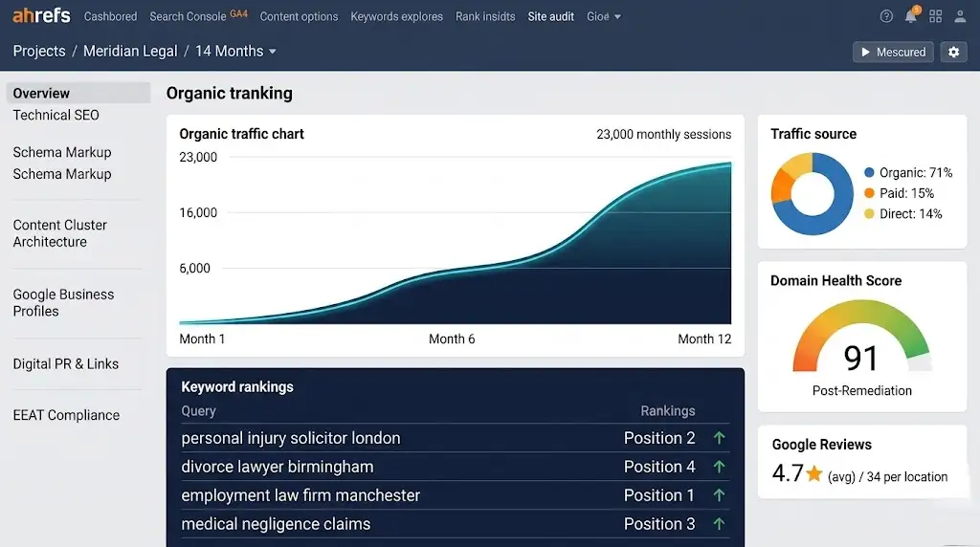Select Digital PR & Links in sidebar
The width and height of the screenshot is (980, 547).
click(x=66, y=364)
